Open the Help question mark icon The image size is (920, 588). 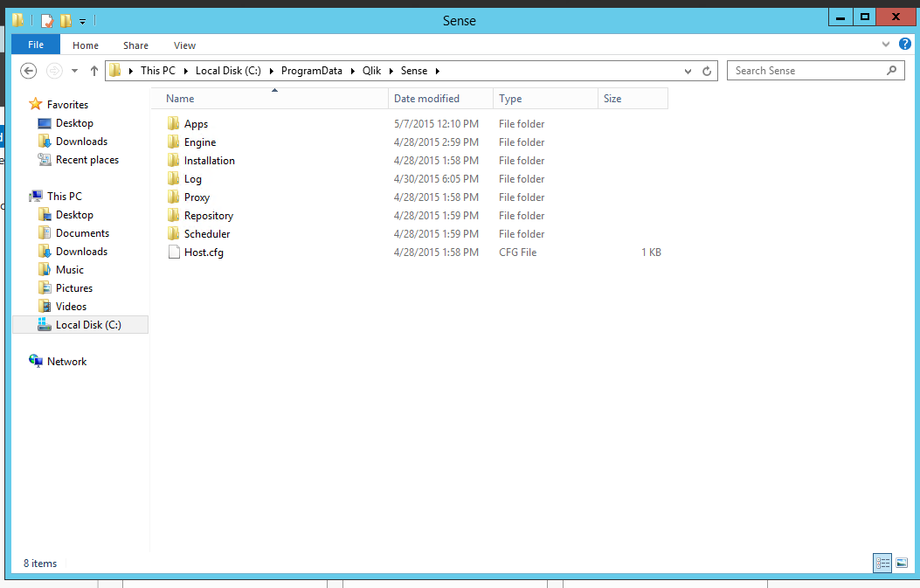905,44
